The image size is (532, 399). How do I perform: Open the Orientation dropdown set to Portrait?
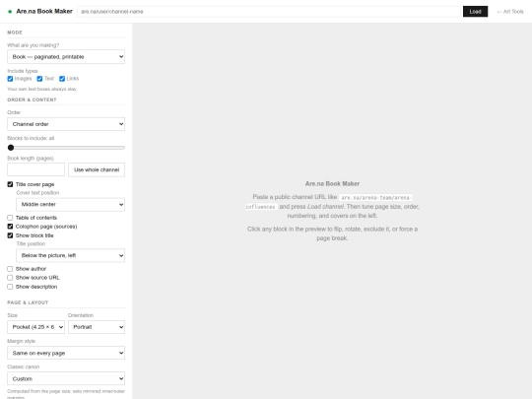pos(97,327)
